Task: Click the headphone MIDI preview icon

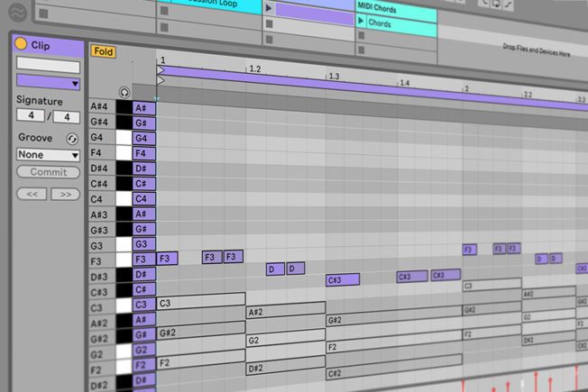Action: tap(124, 92)
